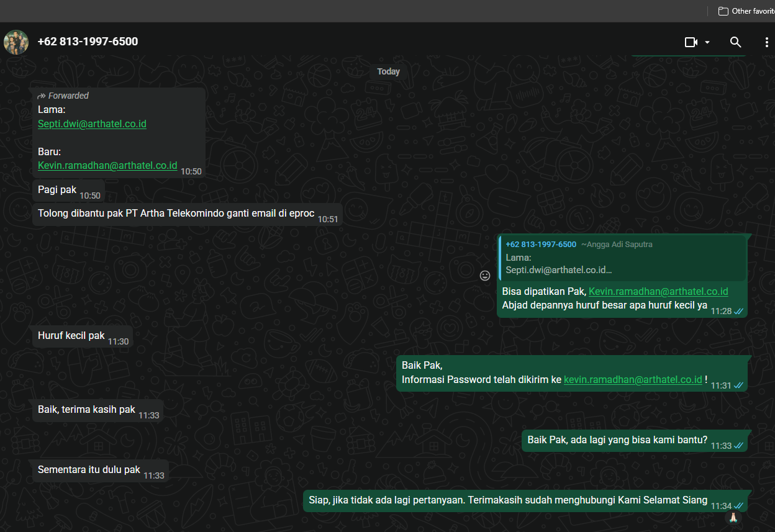Click the read ticks on the 11:34 message
Screen dimensions: 775x532
(x=739, y=506)
